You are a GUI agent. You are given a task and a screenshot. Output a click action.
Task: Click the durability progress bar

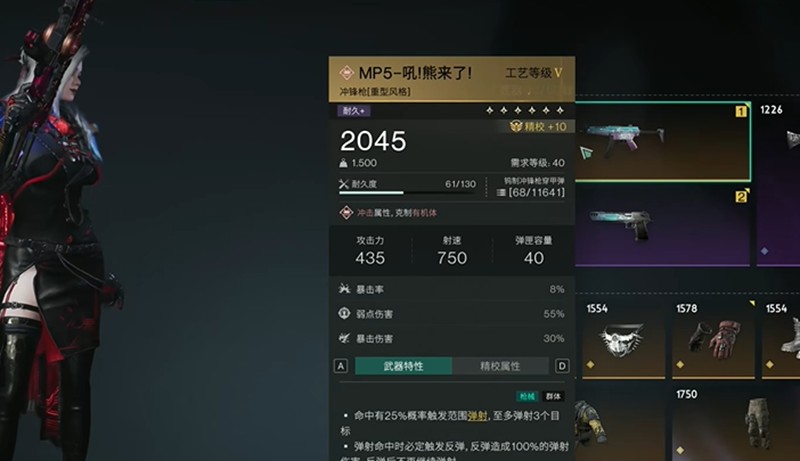[408, 193]
